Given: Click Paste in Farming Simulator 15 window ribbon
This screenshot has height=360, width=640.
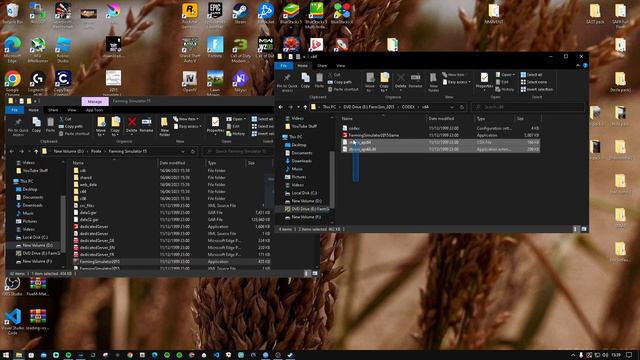Looking at the screenshot, I should [x=50, y=125].
